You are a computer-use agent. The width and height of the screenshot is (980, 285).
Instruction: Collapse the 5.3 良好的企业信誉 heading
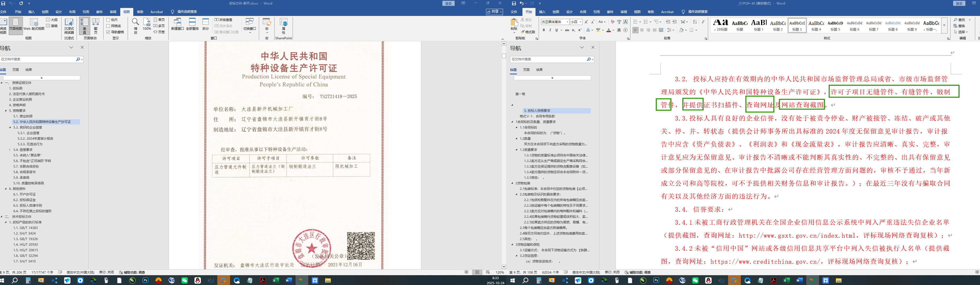(x=10, y=128)
